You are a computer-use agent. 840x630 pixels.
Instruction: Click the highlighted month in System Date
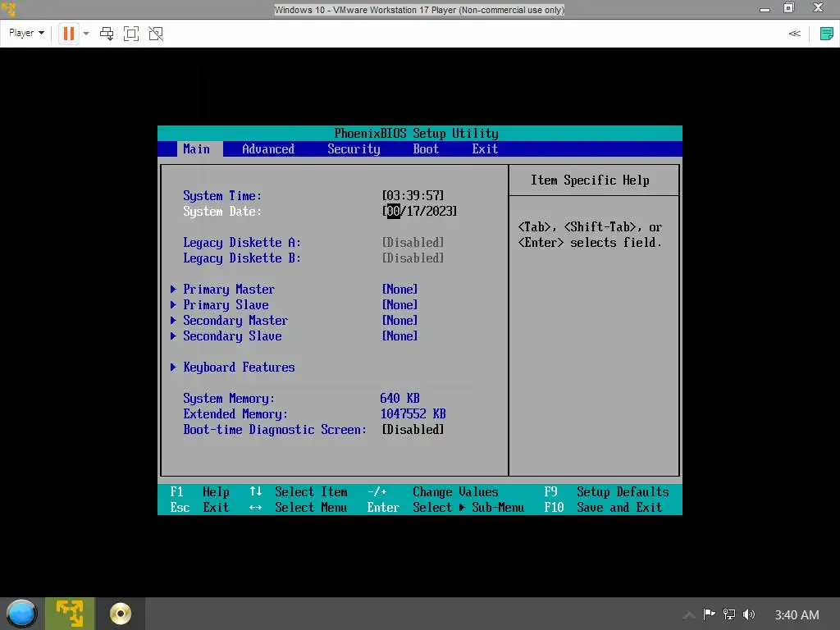coord(393,211)
